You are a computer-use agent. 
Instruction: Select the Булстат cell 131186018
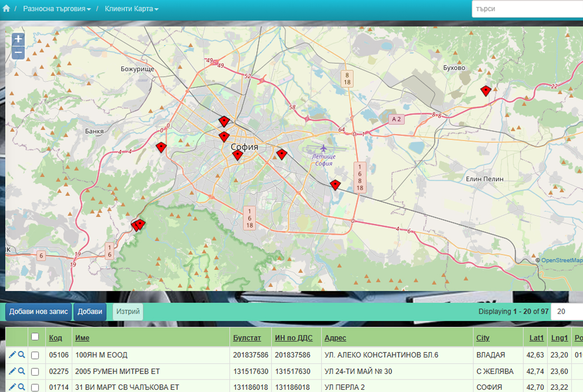coord(251,387)
